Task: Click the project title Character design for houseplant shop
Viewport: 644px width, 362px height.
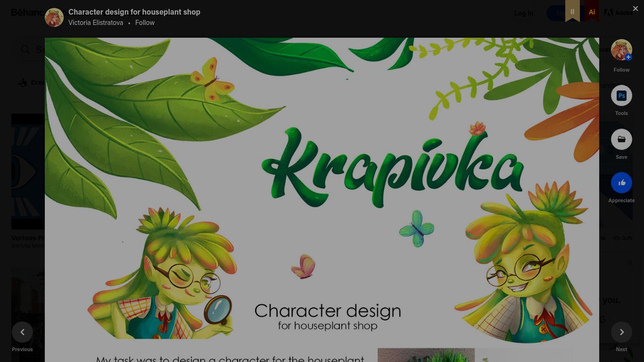Action: pos(134,12)
